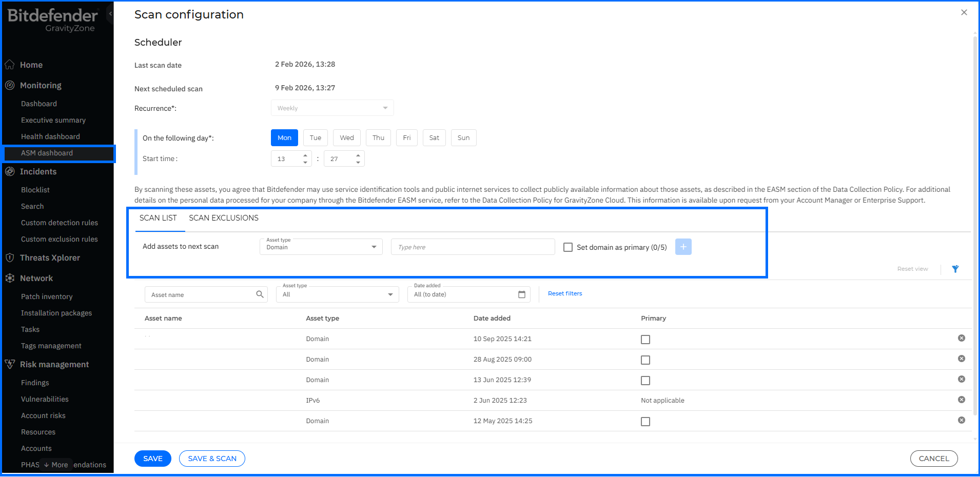Screen dimensions: 980x477
Task: Delete the asset added 12 May 2025
Action: pos(961,420)
